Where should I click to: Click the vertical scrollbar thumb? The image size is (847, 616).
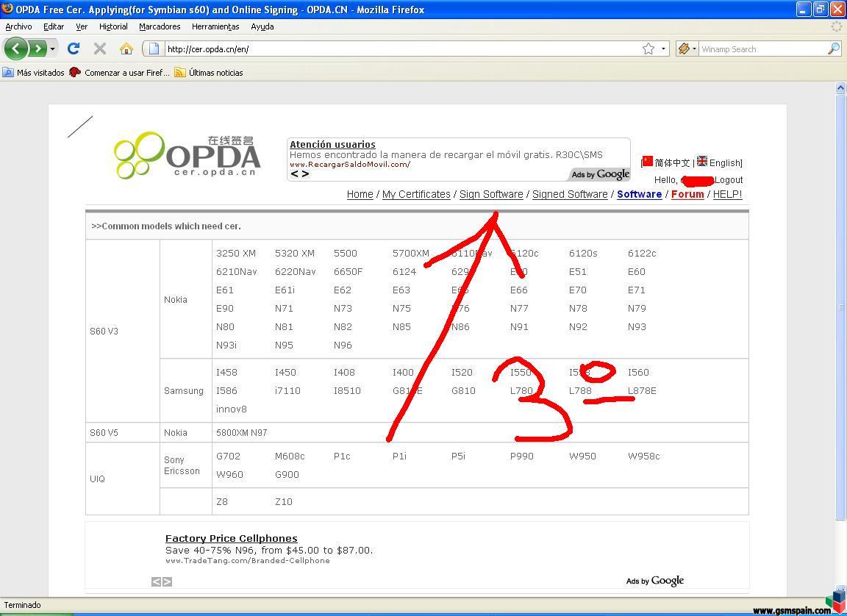(840, 307)
